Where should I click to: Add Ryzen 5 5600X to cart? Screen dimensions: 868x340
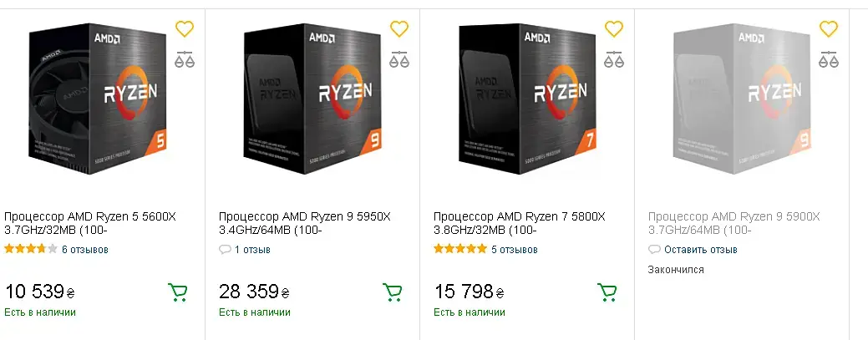[177, 292]
